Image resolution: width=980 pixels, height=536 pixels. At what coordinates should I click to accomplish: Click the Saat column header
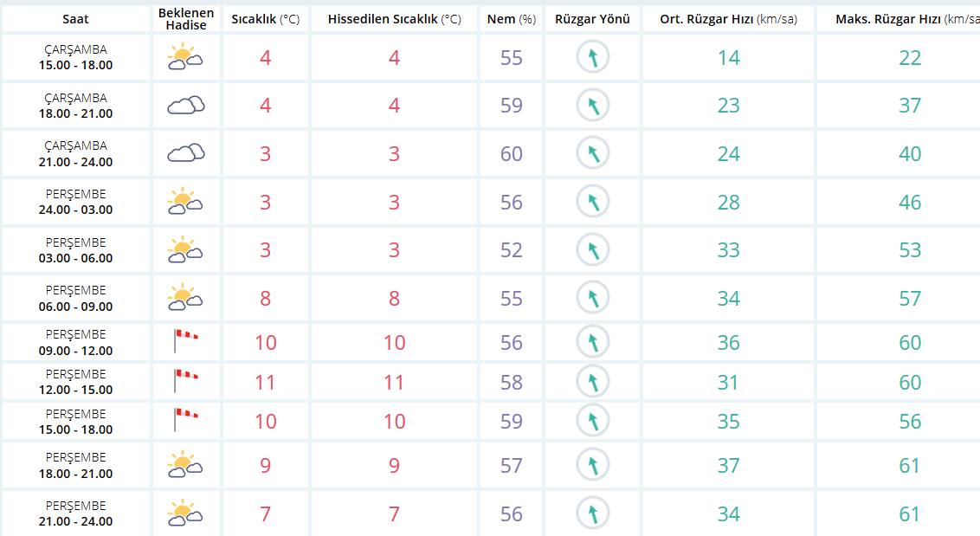[x=75, y=19]
